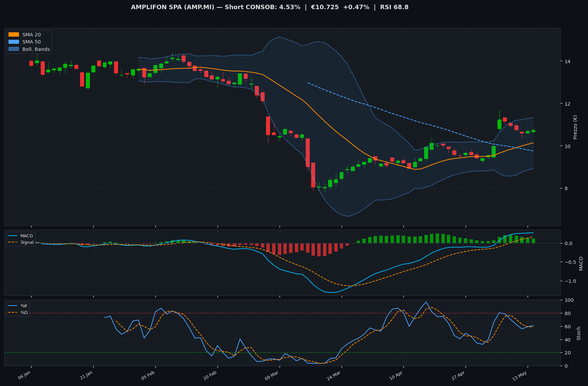588x386 pixels.
Task: Click the "Stoch" axis title
Action: 579,333
